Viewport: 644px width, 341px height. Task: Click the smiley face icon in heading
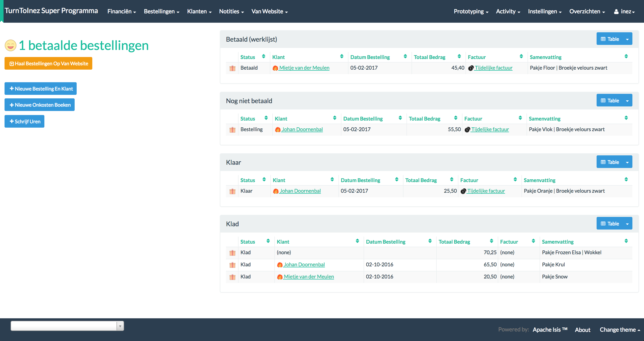(11, 45)
